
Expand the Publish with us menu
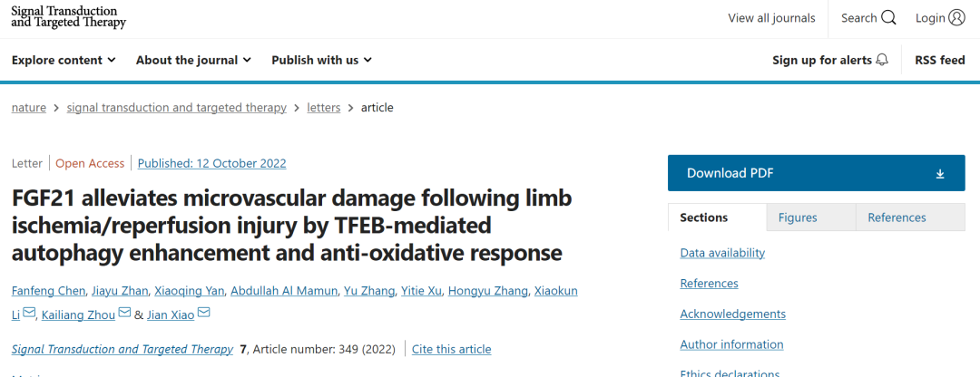coord(321,60)
